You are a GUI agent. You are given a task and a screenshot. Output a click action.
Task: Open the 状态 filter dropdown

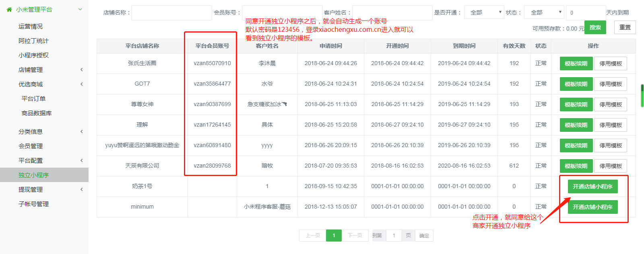544,12
